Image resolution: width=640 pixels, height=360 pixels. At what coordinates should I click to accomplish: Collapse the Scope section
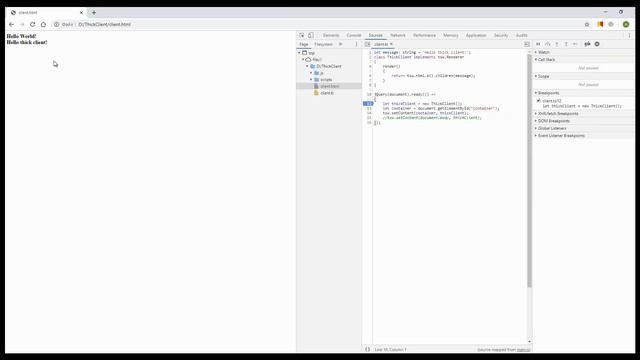coord(584,76)
